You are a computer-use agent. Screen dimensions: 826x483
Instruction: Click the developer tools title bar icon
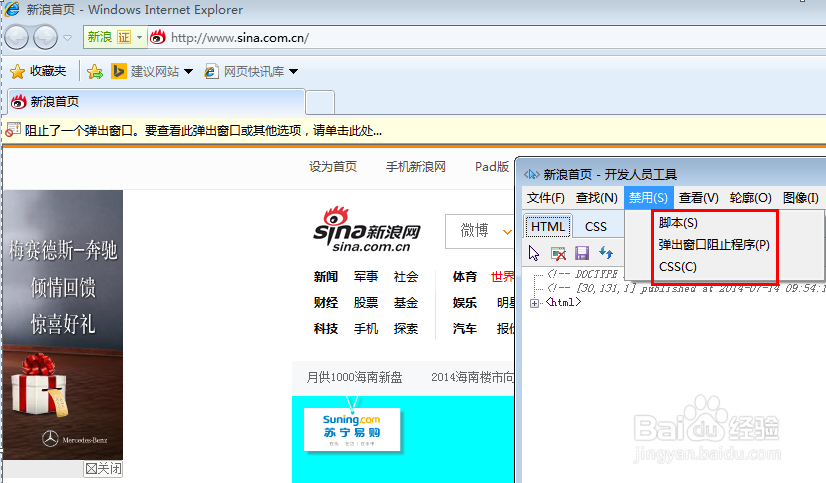531,174
